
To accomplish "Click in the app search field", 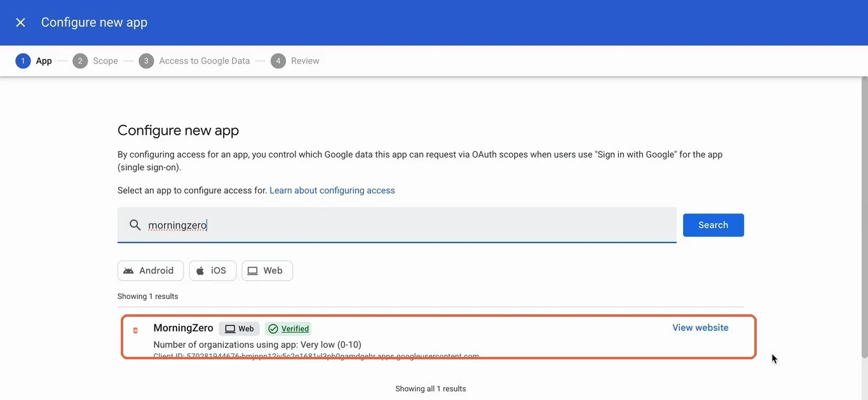I will tap(397, 225).
